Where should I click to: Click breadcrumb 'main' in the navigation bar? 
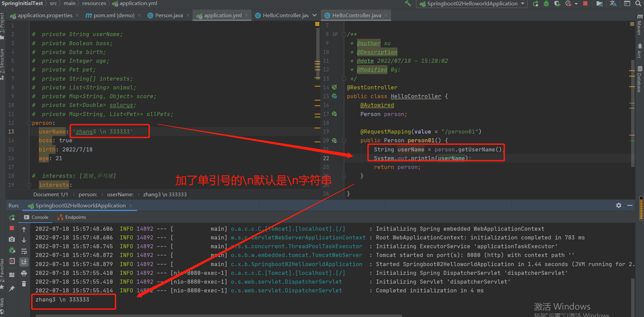point(69,3)
